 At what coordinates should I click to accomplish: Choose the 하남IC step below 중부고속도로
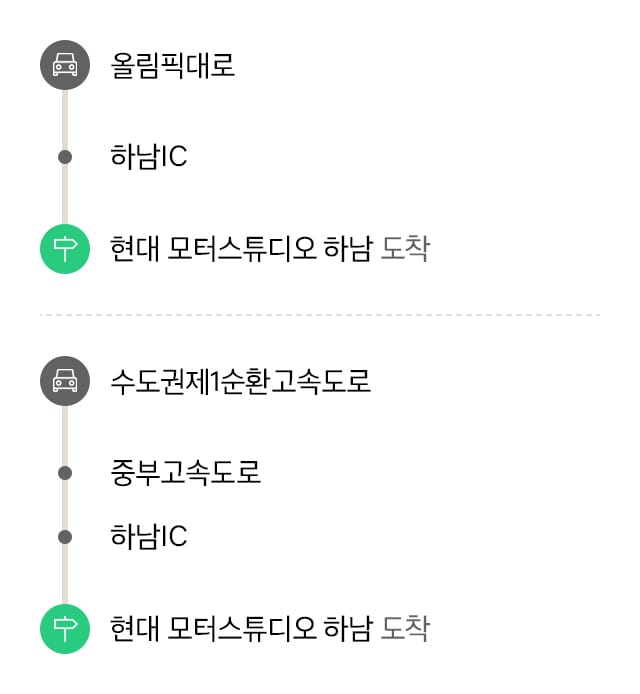pos(149,537)
